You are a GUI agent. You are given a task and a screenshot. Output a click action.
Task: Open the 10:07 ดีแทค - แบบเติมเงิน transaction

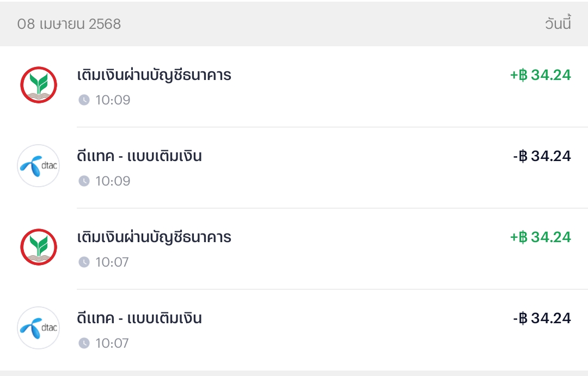pos(294,330)
